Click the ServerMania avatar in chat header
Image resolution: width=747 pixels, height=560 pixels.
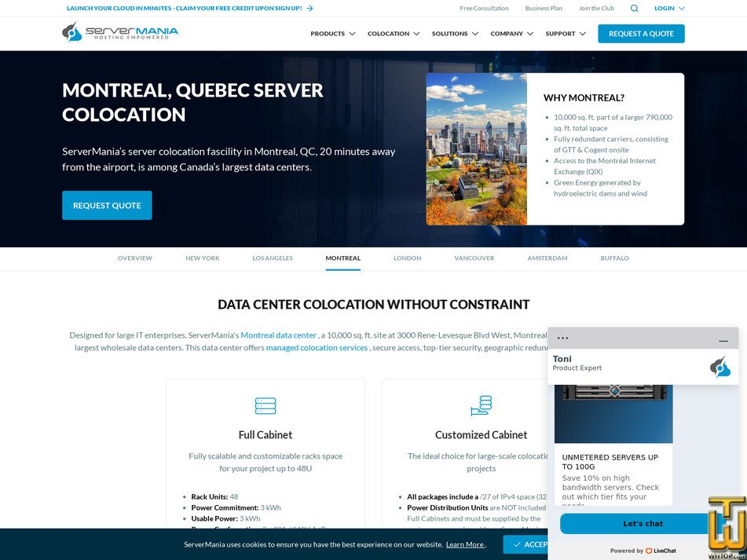(x=721, y=365)
